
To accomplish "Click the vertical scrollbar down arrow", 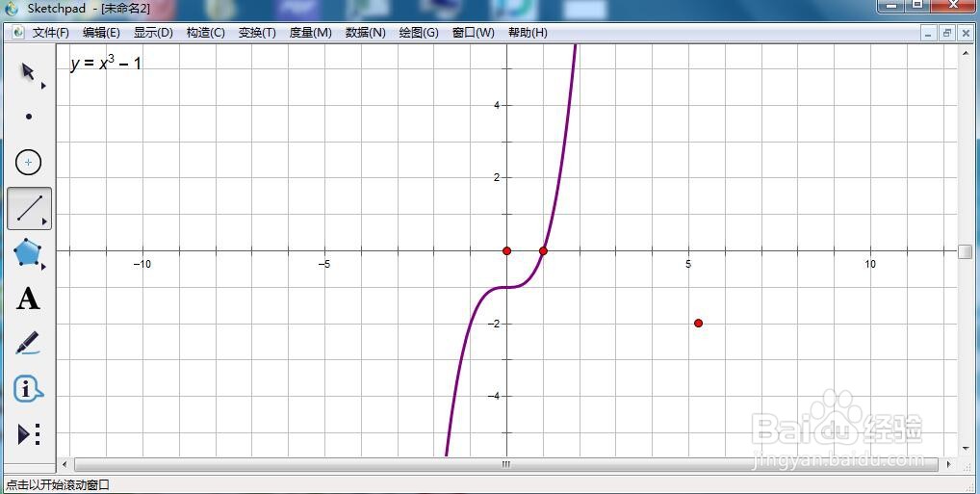I will 965,450.
